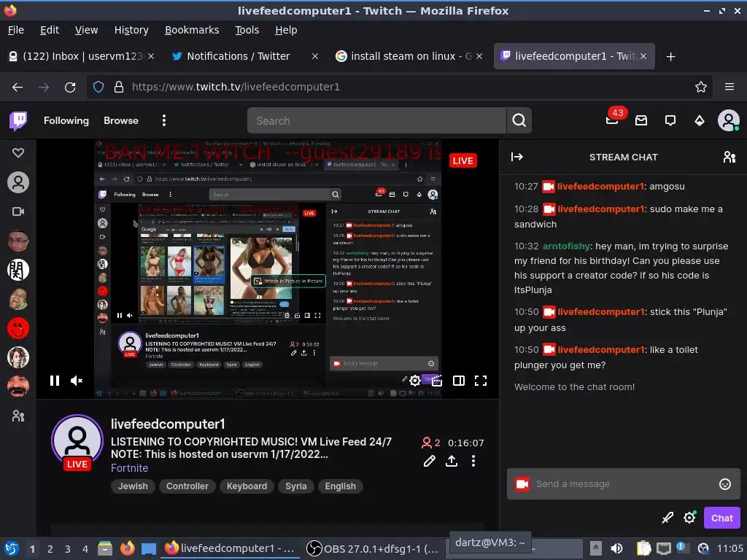
Task: Open the View menu
Action: 86,30
